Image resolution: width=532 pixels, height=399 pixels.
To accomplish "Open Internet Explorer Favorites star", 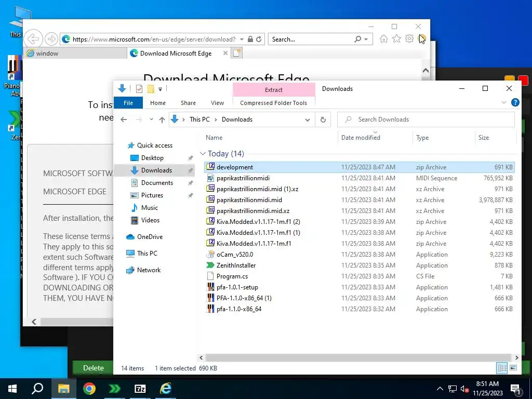I will coord(396,38).
